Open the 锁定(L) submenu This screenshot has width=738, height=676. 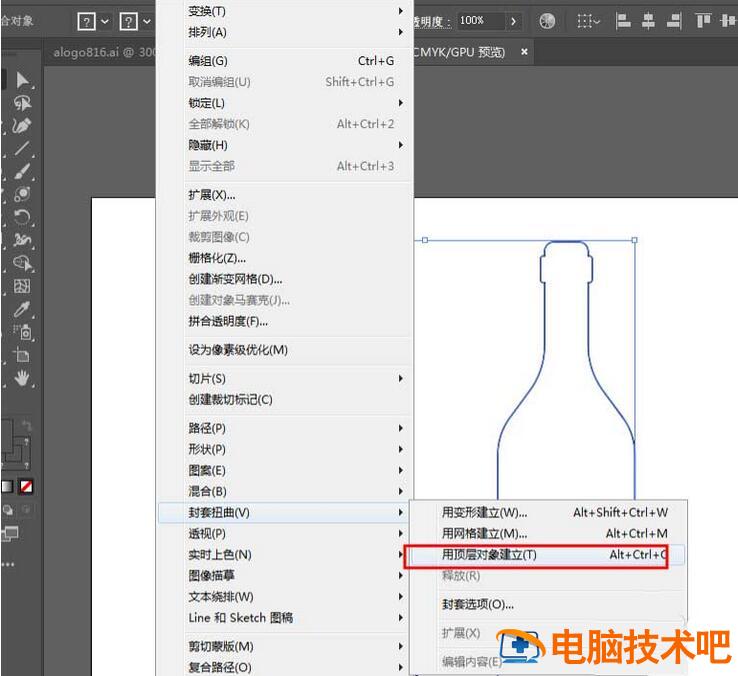pos(286,103)
